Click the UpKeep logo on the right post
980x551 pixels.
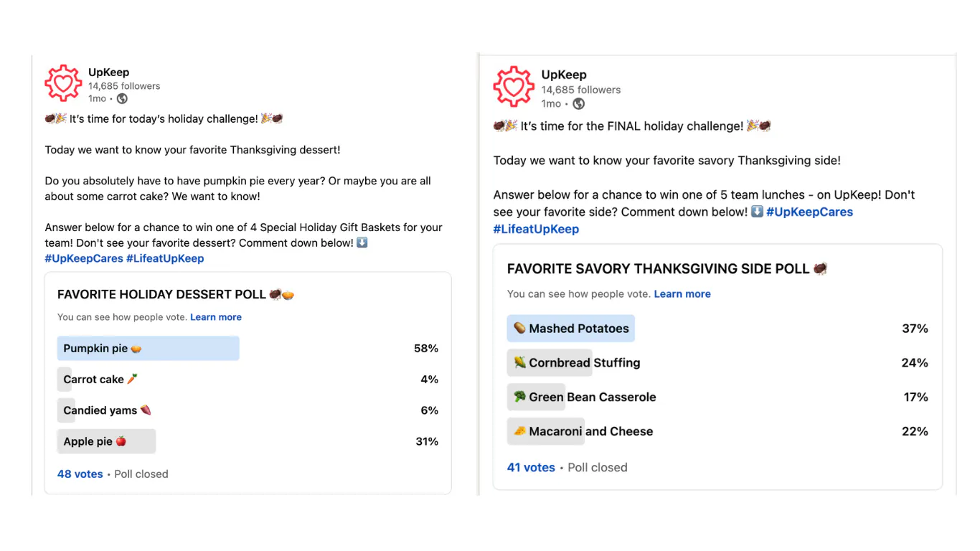pyautogui.click(x=514, y=88)
